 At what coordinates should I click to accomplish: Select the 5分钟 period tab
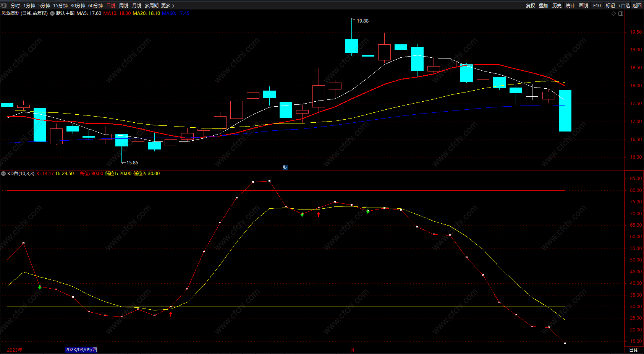[44, 6]
